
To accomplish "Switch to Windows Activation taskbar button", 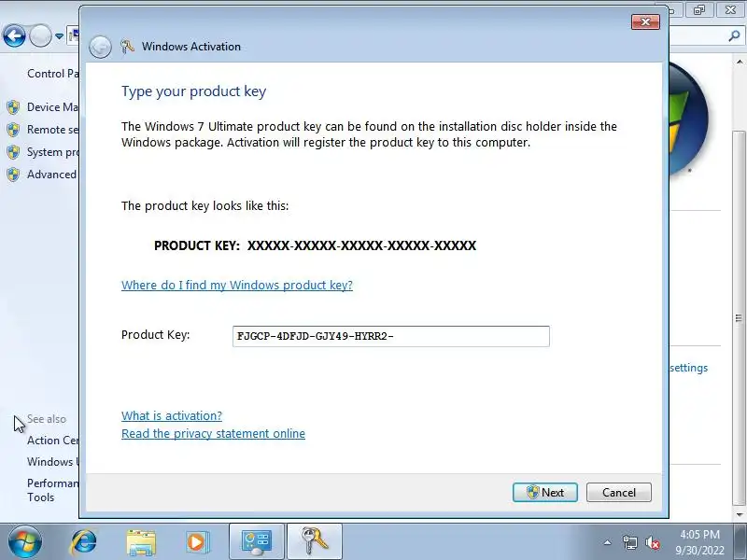I will point(315,542).
